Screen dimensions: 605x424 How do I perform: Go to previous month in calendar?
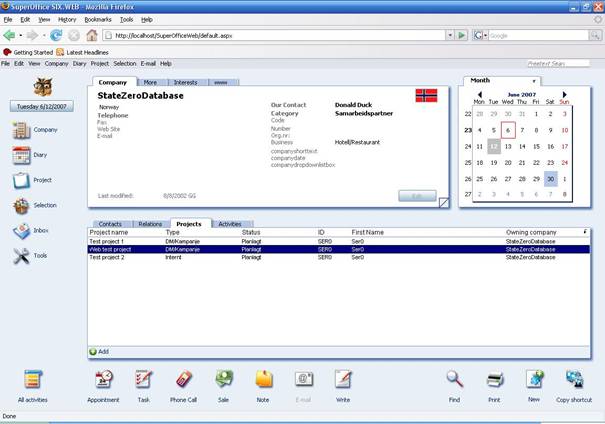click(x=480, y=95)
